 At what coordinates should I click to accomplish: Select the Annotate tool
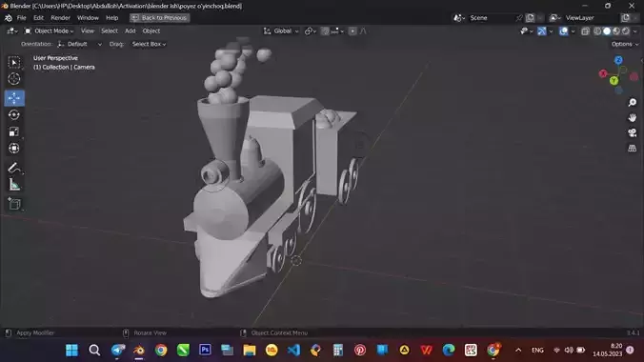14,168
